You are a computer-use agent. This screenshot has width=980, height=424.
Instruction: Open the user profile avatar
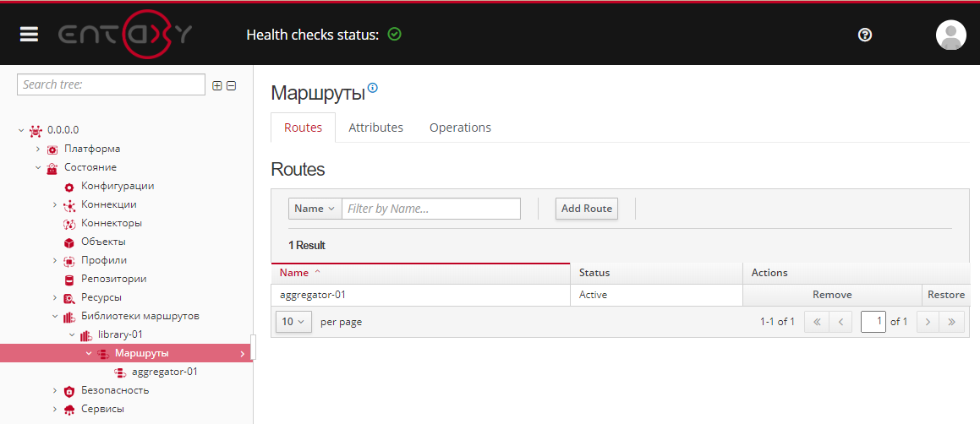950,35
